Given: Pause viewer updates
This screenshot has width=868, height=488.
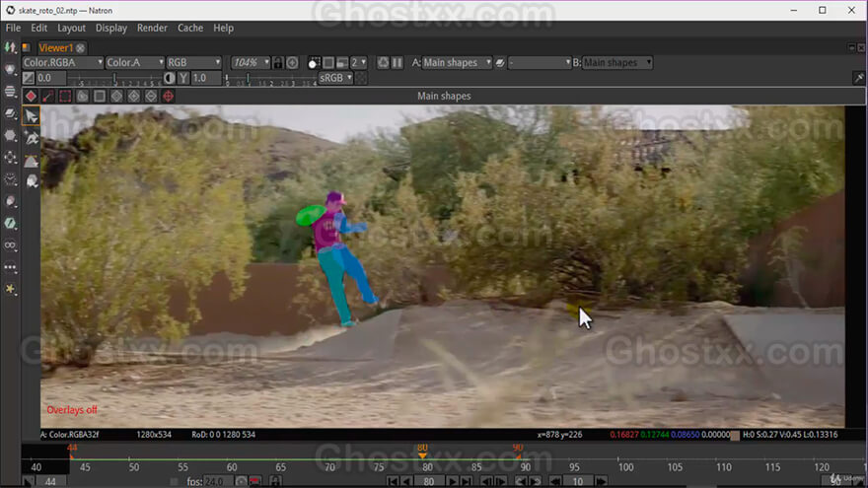Looking at the screenshot, I should (397, 62).
